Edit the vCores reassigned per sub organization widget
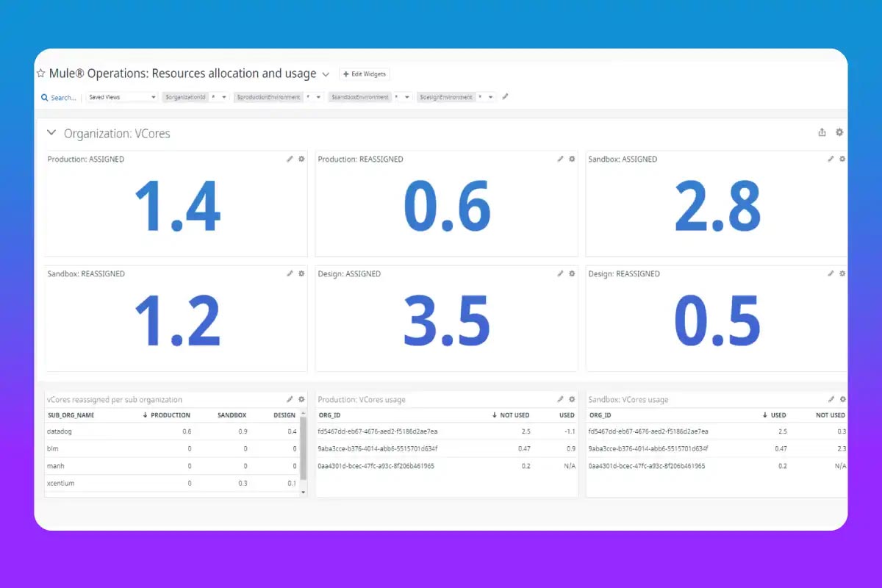This screenshot has width=882, height=588. pos(290,399)
